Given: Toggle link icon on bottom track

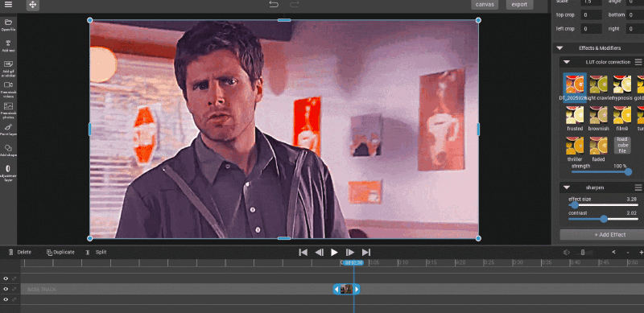Looking at the screenshot, I should coord(14,299).
